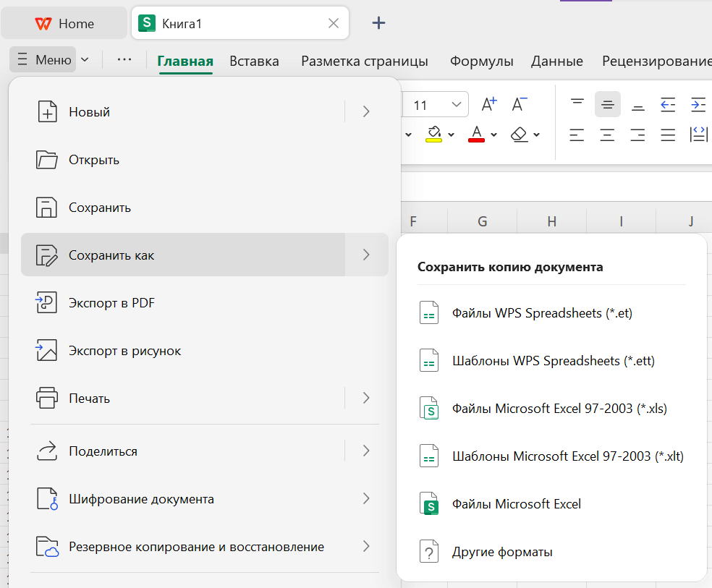
Task: Apply center horizontal alignment
Action: coord(607,135)
